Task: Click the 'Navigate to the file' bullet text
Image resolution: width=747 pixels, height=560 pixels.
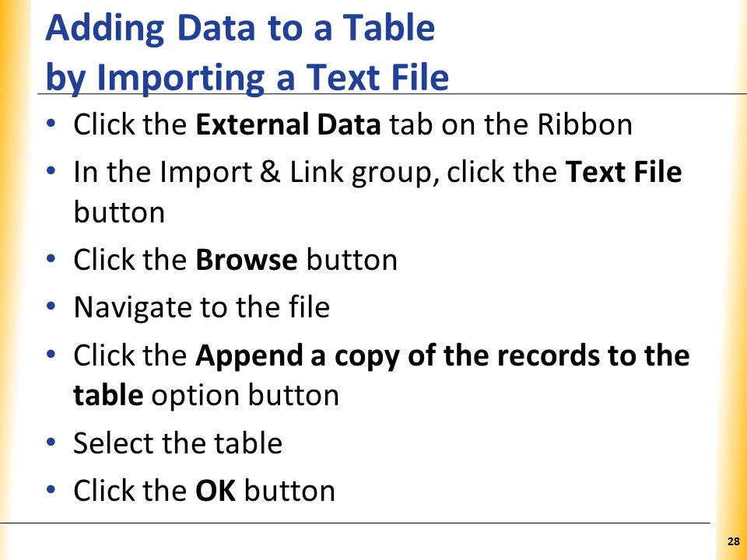Action: point(202,307)
